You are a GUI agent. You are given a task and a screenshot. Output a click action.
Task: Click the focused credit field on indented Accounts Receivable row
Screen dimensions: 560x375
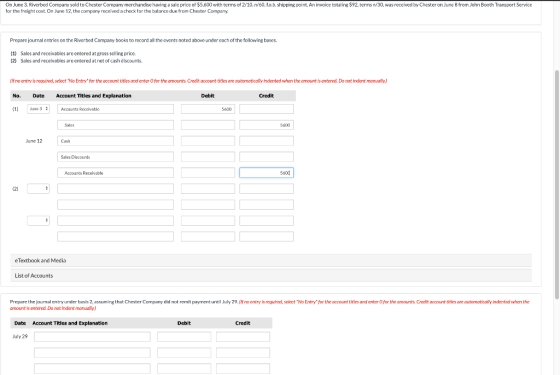[266, 173]
